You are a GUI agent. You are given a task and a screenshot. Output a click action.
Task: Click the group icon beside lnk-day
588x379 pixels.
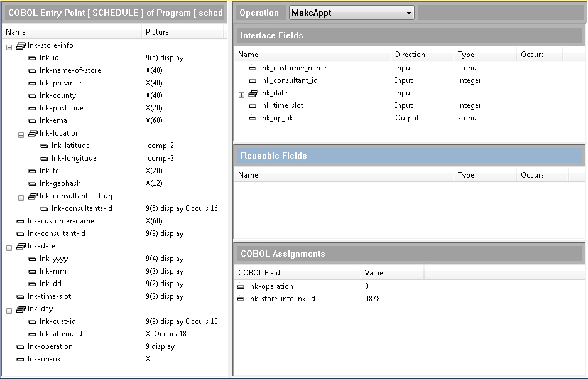pyautogui.click(x=21, y=309)
